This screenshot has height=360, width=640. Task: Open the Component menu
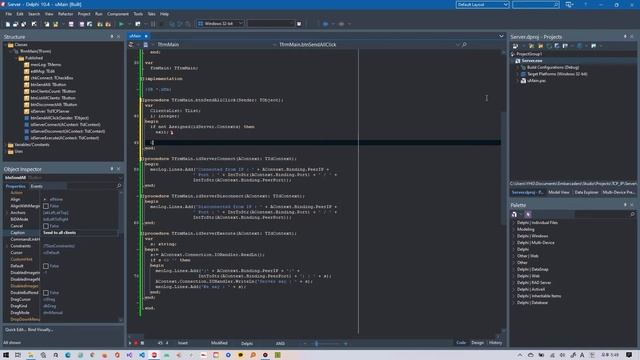[118, 14]
